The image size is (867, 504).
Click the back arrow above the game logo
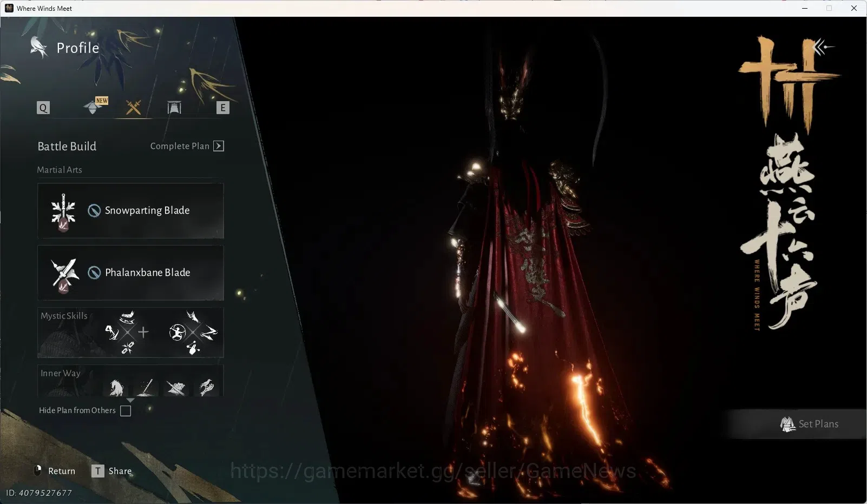pyautogui.click(x=823, y=47)
